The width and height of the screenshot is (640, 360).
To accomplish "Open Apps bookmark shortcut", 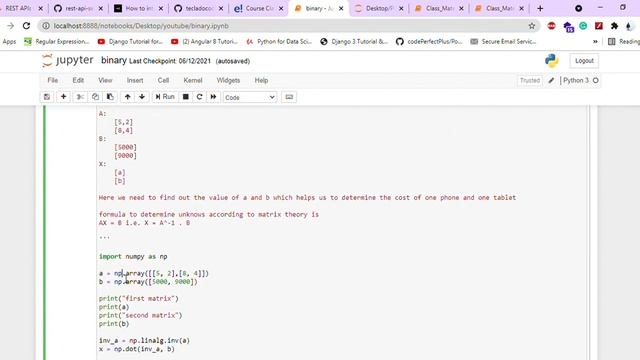I will (9, 41).
